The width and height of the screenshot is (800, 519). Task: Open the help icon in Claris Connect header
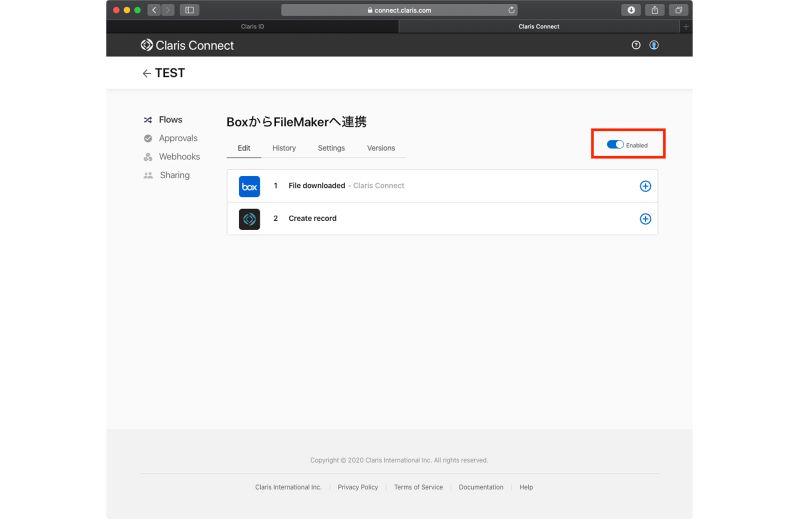tap(636, 45)
